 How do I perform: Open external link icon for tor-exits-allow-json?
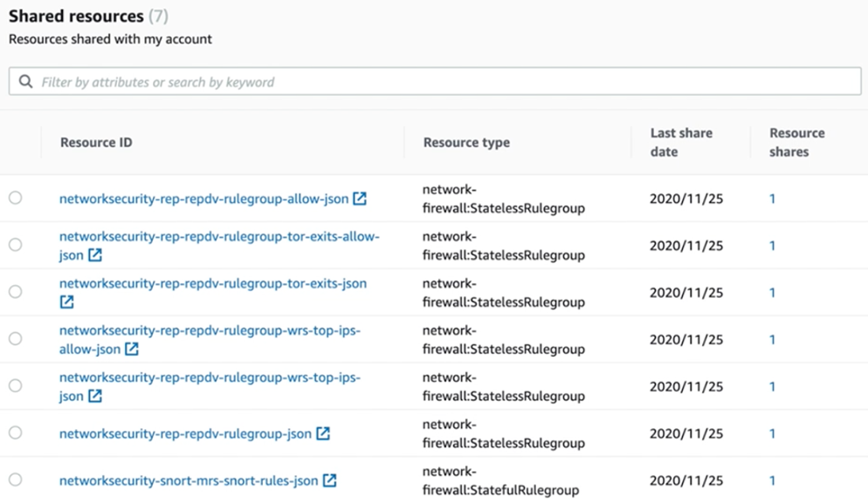[x=95, y=255]
